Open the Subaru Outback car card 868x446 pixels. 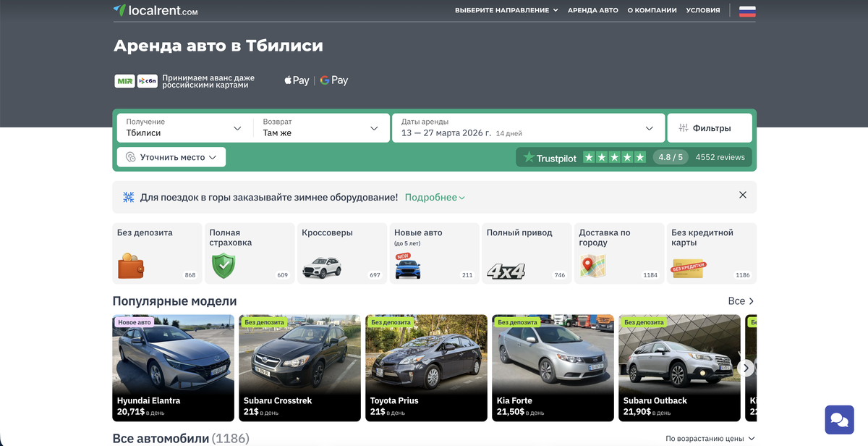pyautogui.click(x=679, y=368)
